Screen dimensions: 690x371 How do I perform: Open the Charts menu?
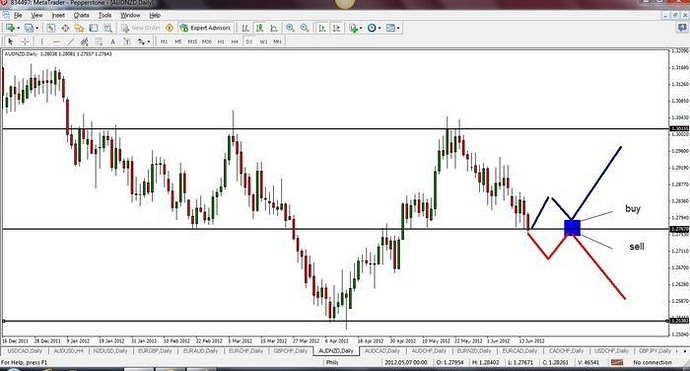81,15
